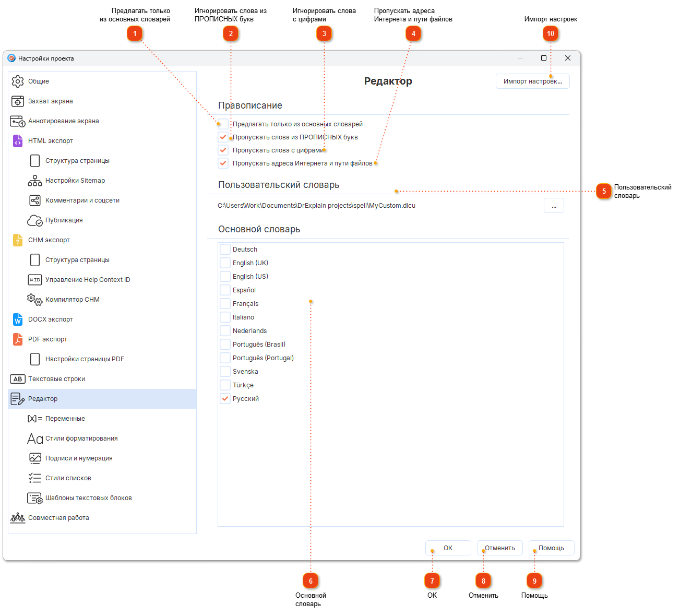This screenshot has width=680, height=616.
Task: Enable the English (US) dictionary checkbox
Action: click(225, 277)
